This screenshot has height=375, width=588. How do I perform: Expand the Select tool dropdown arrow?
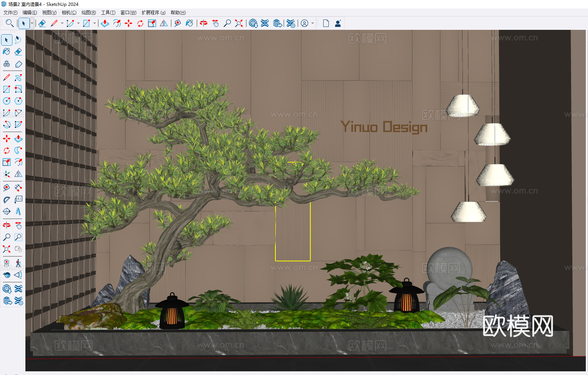point(32,23)
